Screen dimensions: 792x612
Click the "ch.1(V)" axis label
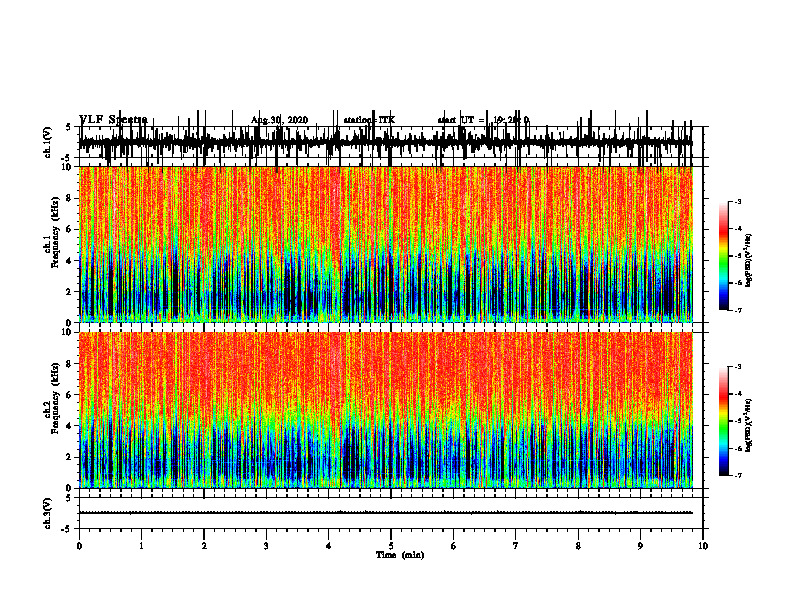click(48, 143)
